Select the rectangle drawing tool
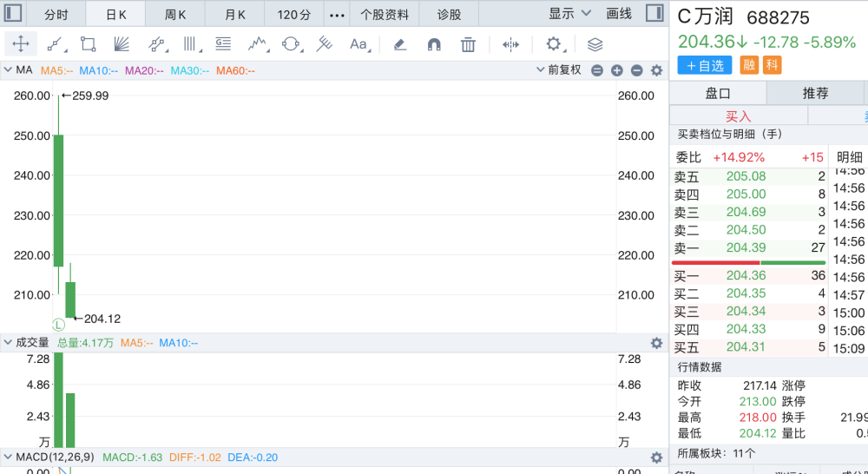Image resolution: width=868 pixels, height=474 pixels. (x=88, y=43)
